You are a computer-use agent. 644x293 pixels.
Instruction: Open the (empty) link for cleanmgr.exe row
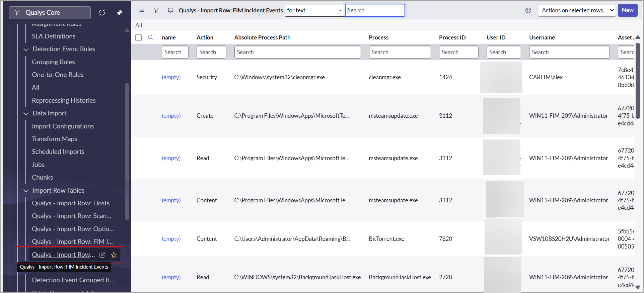click(171, 77)
